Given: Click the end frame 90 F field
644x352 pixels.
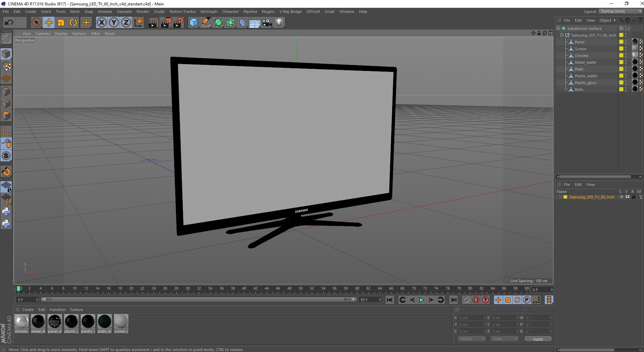Looking at the screenshot, I should point(370,299).
